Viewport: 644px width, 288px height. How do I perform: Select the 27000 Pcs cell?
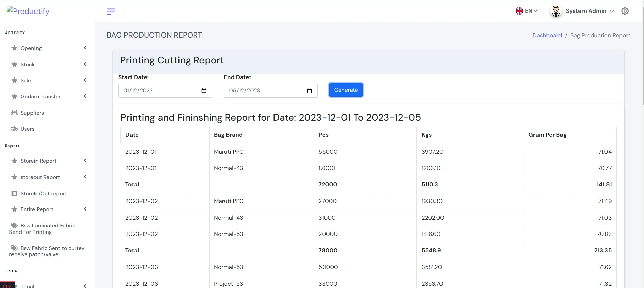[x=365, y=201]
